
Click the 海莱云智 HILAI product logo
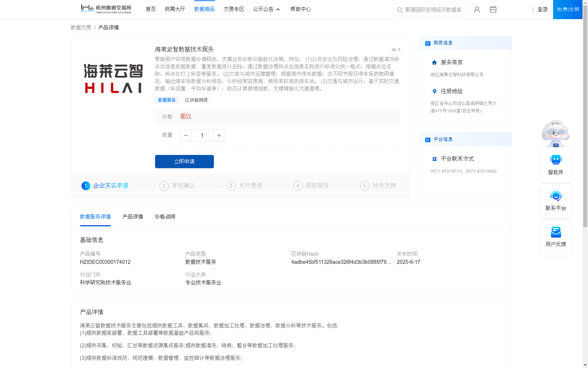pyautogui.click(x=113, y=78)
